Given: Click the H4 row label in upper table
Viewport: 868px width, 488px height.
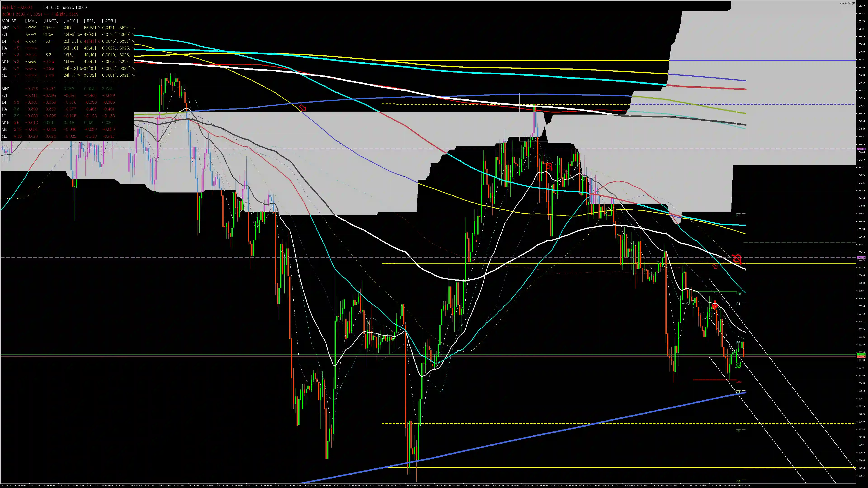Looking at the screenshot, I should tap(4, 48).
